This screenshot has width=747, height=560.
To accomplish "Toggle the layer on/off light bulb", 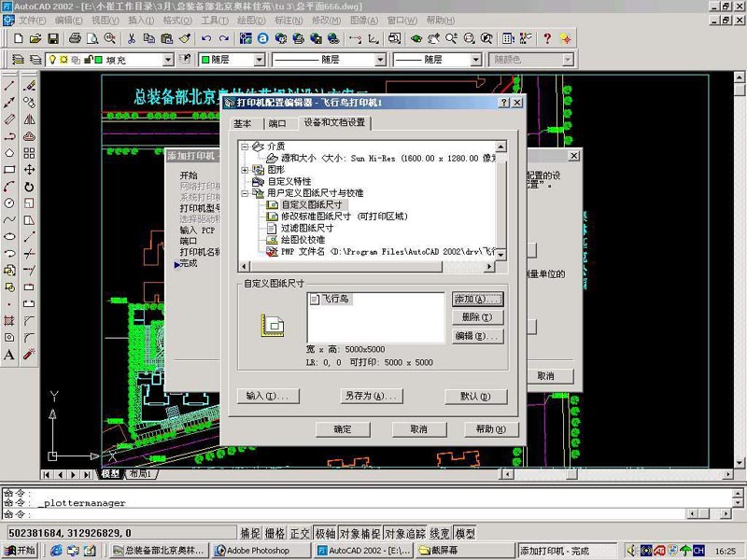I will [x=52, y=60].
